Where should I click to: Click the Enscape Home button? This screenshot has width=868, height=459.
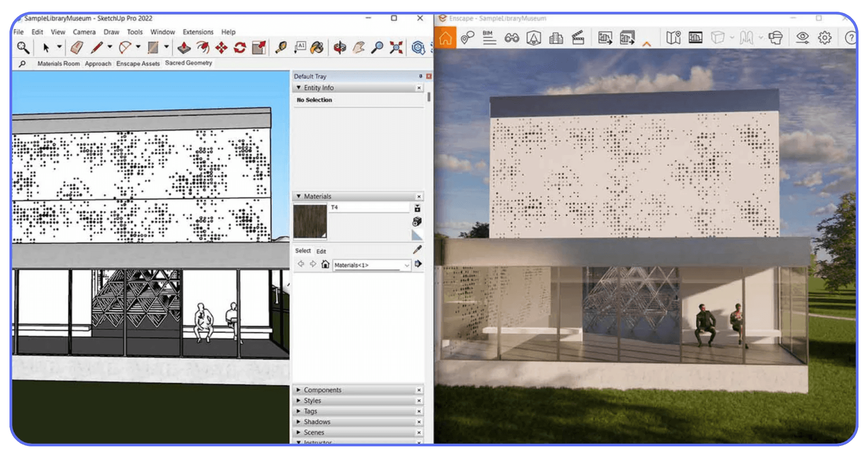click(x=445, y=38)
